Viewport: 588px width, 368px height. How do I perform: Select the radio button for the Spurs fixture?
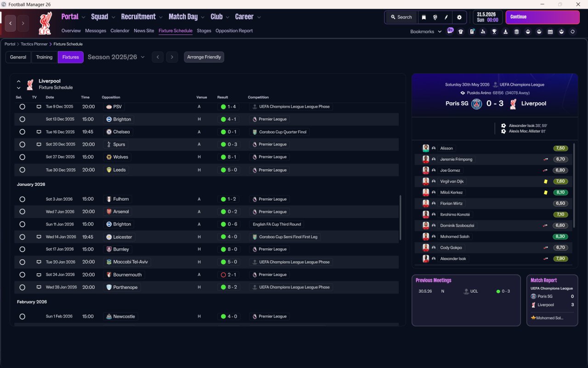pos(22,144)
